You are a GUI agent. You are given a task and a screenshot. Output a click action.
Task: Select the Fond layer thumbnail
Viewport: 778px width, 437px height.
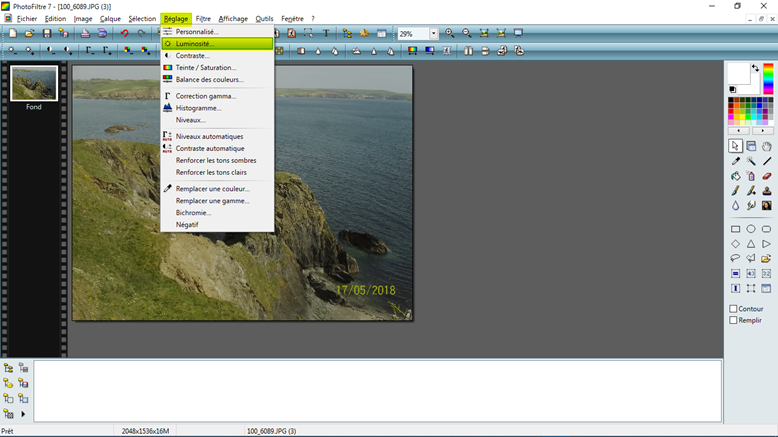click(34, 84)
